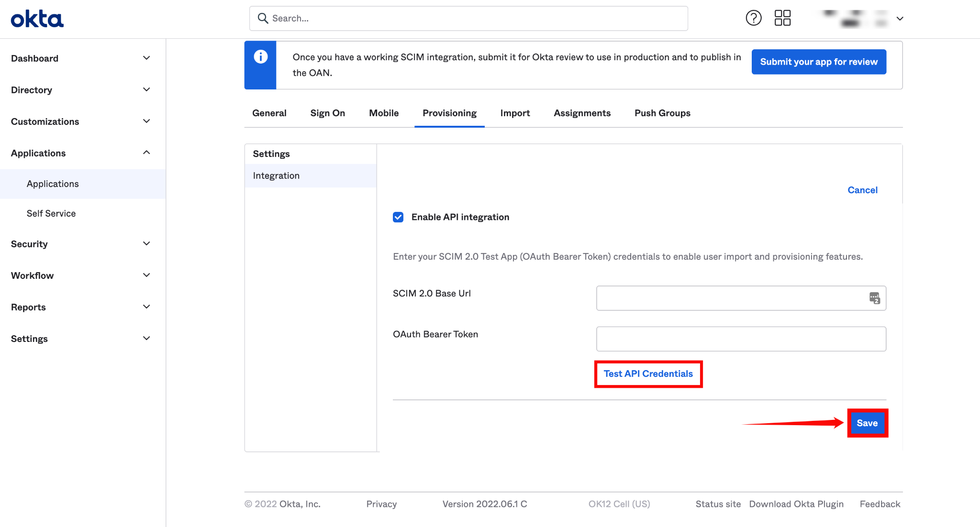The height and width of the screenshot is (527, 980).
Task: Select Applications submenu item in sidebar
Action: 83,184
